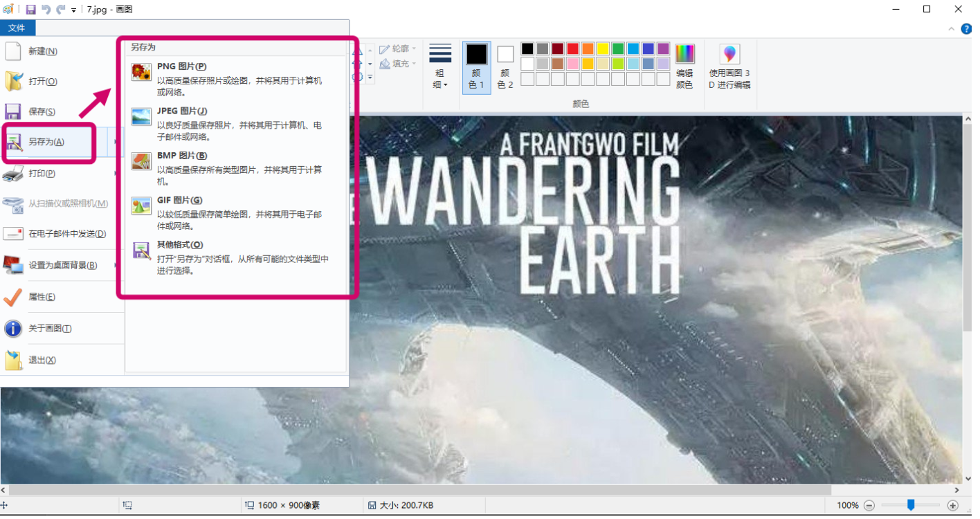The image size is (980, 519).
Task: Choose 打开(O) from the File menu
Action: pos(62,82)
